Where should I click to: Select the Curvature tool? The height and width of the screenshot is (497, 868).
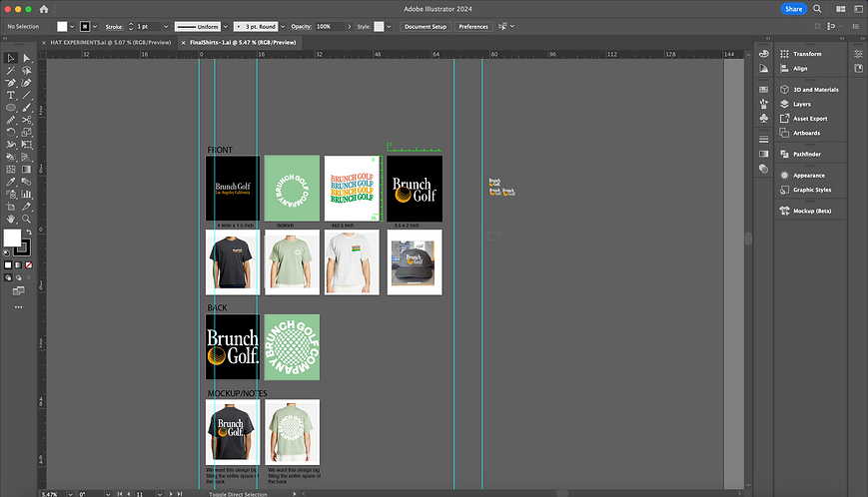(x=27, y=83)
